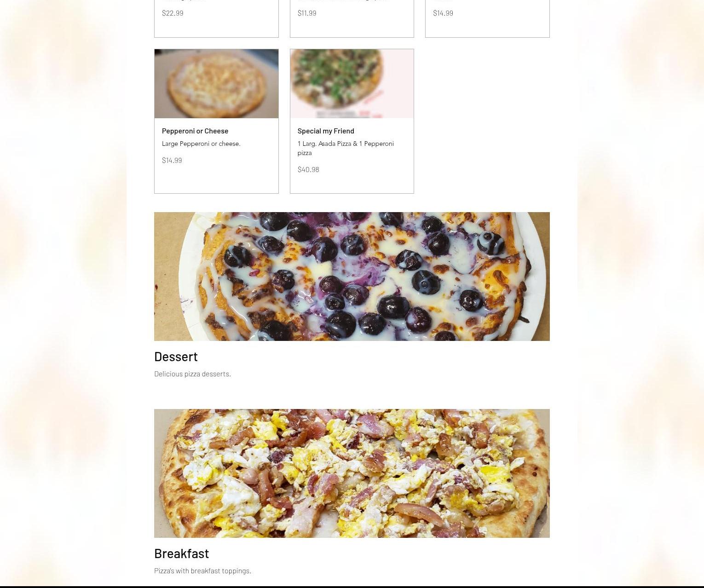Open the Pepperoni or Cheese pizza photo
Screen dimensions: 704x588
click(216, 84)
